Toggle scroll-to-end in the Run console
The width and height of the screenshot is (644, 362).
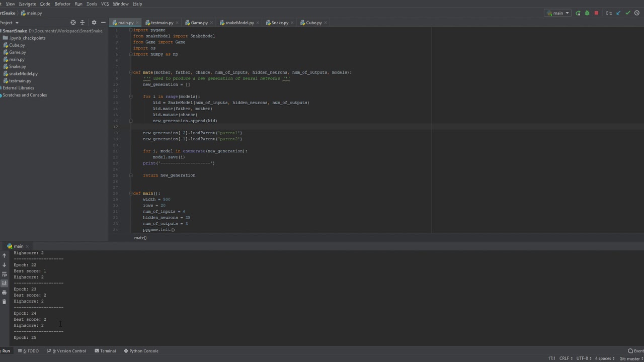5,283
